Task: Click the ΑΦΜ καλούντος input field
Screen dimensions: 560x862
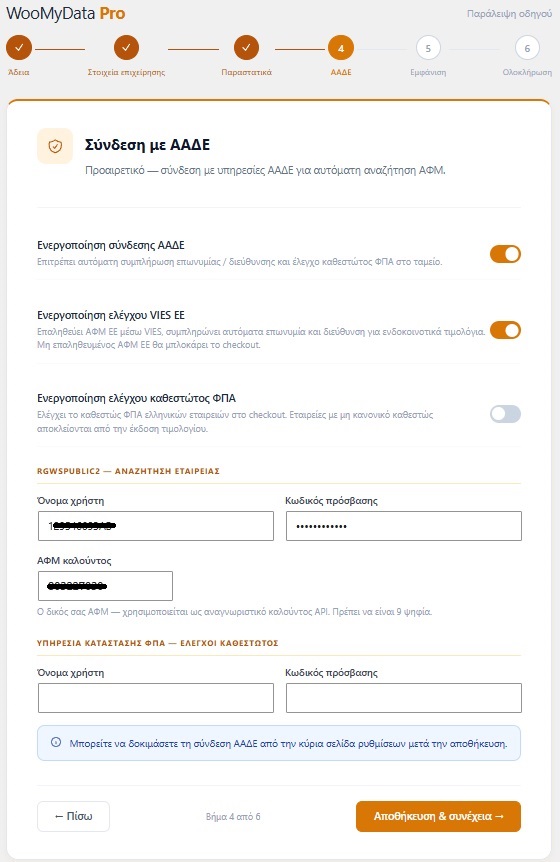Action: click(106, 586)
